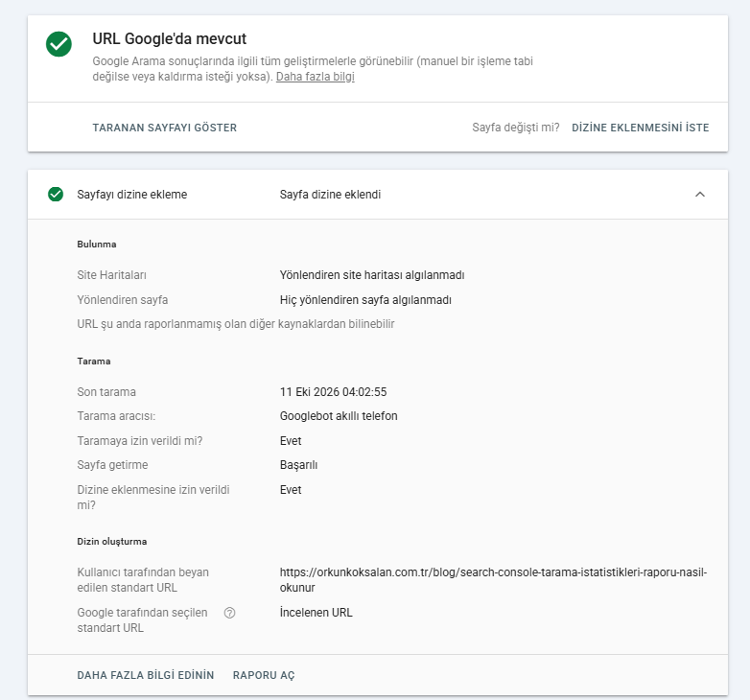The height and width of the screenshot is (700, 750).
Task: Click the Yönlendiren sayfa label
Action: 123,300
